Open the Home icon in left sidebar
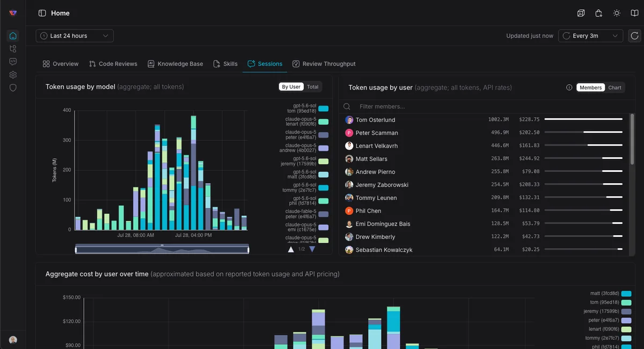644x349 pixels. [x=13, y=36]
